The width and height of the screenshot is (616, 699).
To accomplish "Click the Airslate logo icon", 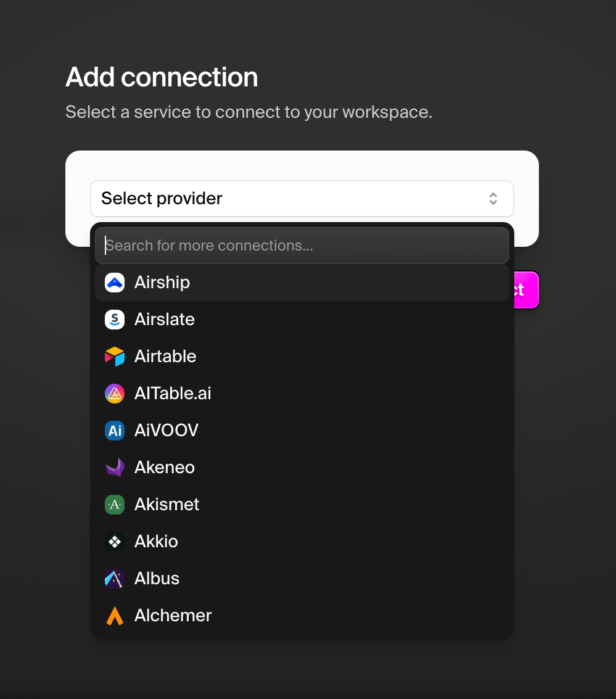I will [115, 320].
